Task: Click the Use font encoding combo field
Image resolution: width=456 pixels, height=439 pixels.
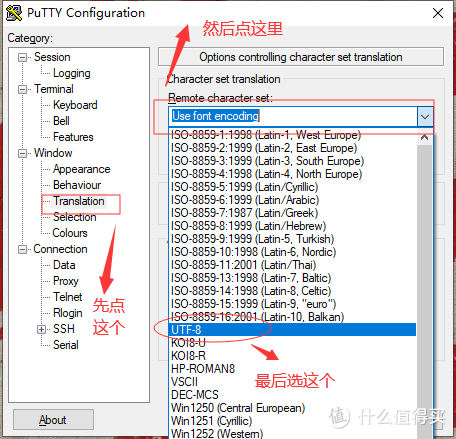Action: pyautogui.click(x=293, y=116)
